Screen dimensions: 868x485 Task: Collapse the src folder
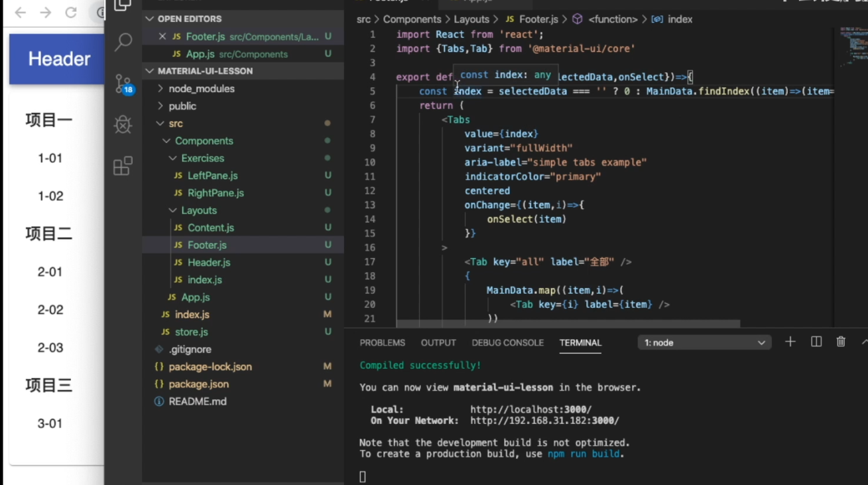pyautogui.click(x=161, y=123)
